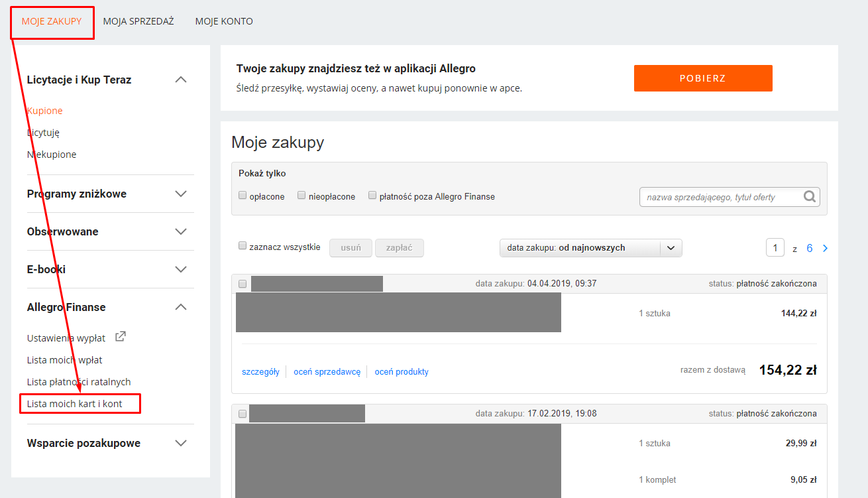The height and width of the screenshot is (498, 868).
Task: Click the POBIERZ button
Action: (x=703, y=78)
